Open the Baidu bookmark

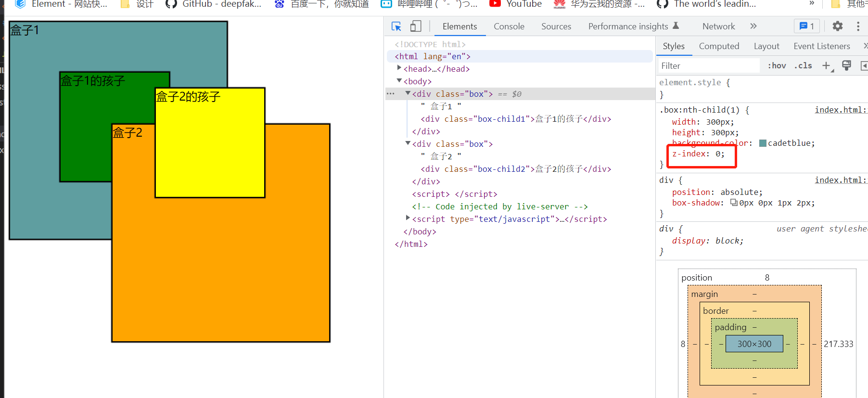321,4
